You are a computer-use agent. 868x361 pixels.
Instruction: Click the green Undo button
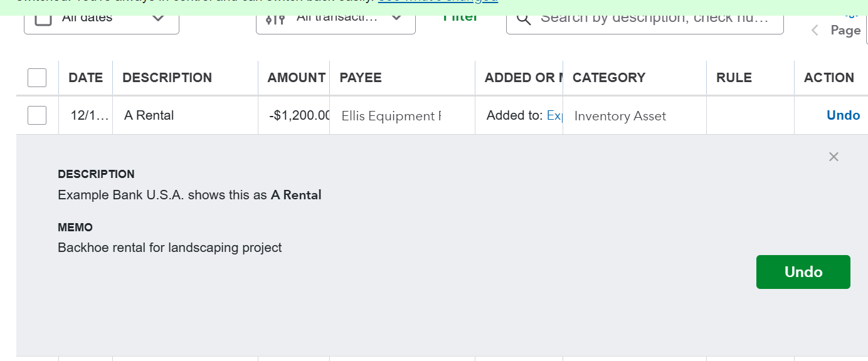803,272
